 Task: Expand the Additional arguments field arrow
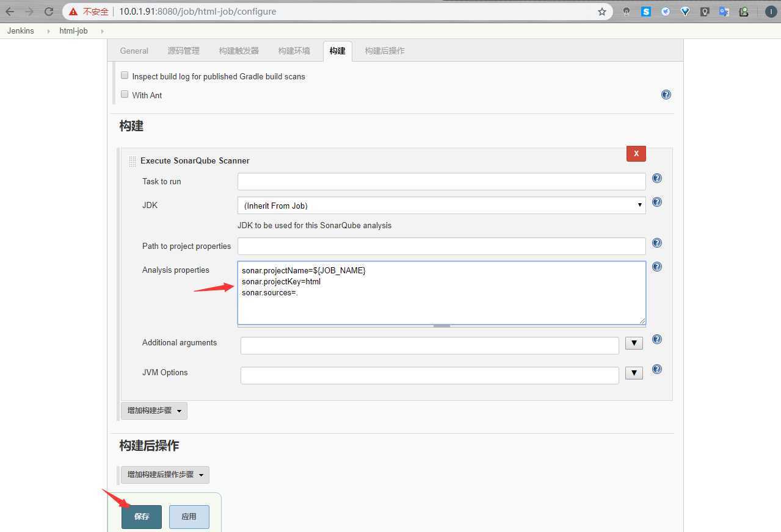point(634,343)
